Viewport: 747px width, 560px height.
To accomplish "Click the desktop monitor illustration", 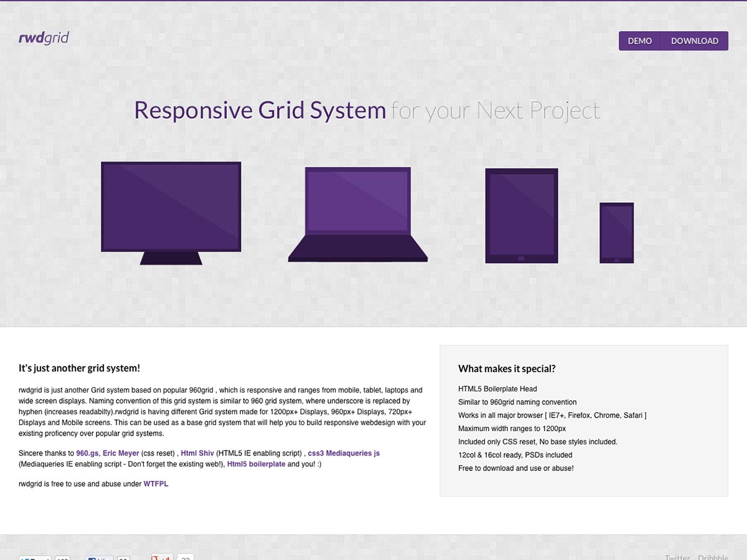I will [x=171, y=208].
